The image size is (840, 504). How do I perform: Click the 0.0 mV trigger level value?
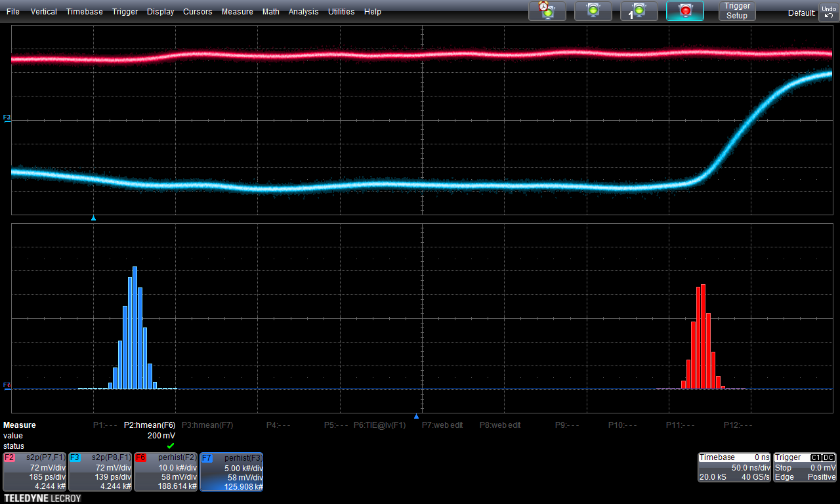(x=822, y=467)
